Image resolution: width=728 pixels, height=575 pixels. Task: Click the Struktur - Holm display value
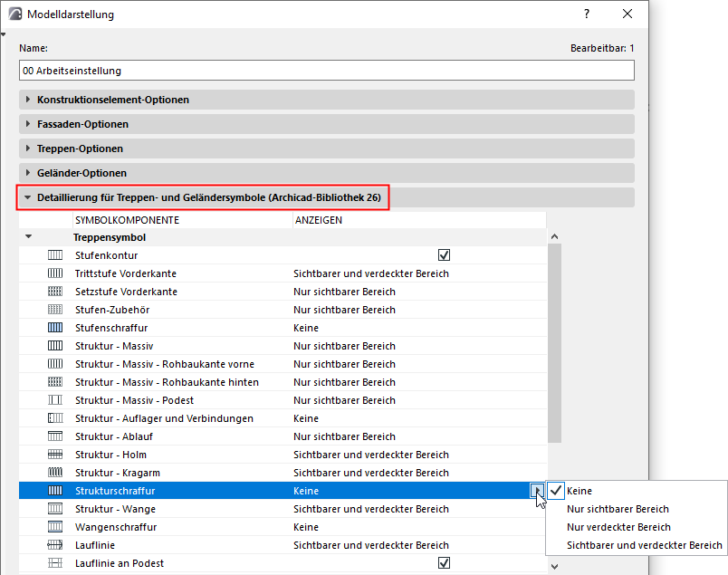pyautogui.click(x=371, y=455)
